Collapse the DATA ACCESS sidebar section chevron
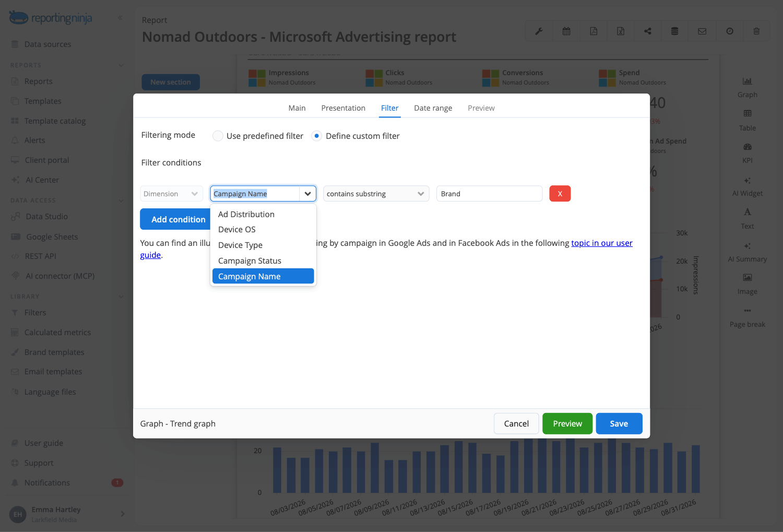783x532 pixels. click(121, 200)
